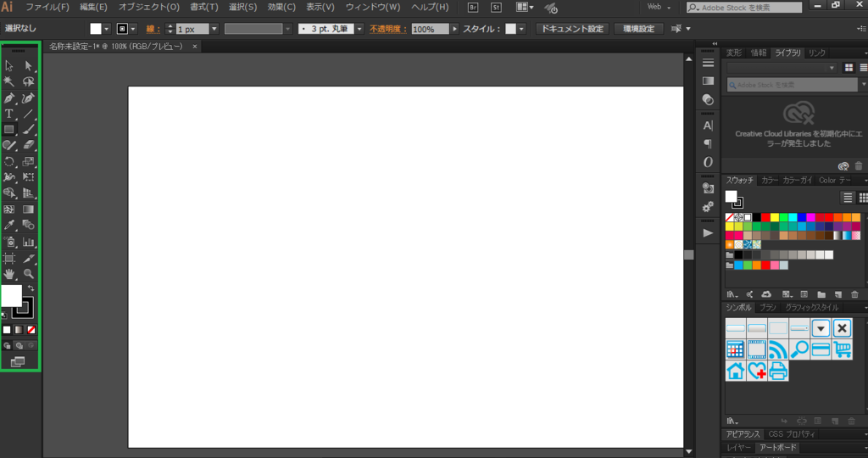Select the Eyedropper tool
868x458 pixels.
click(9, 225)
